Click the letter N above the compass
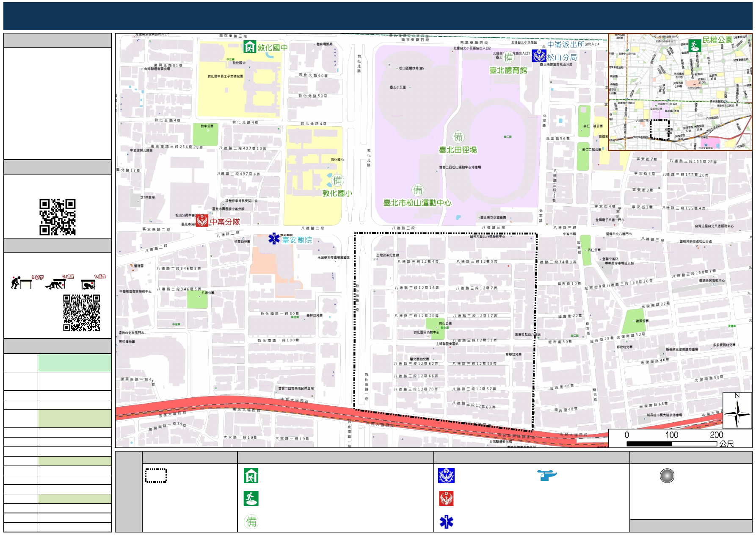Screen dimensions: 756x535 pyautogui.click(x=737, y=396)
